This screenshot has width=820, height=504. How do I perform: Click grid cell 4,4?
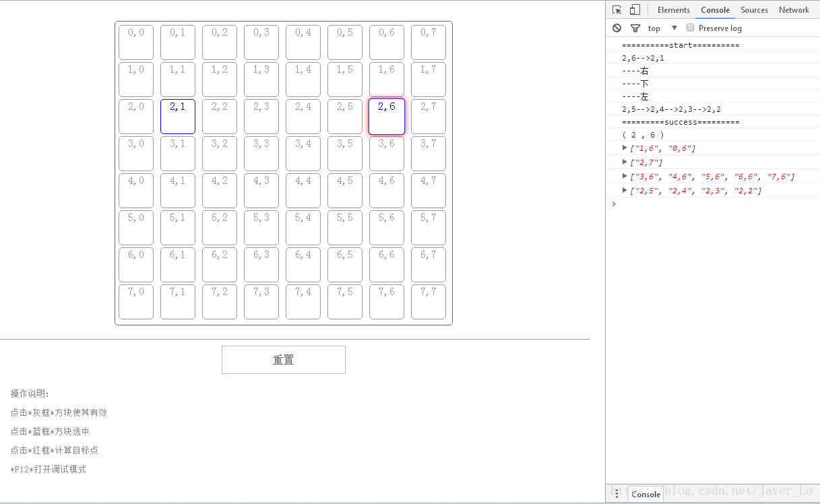tap(303, 191)
